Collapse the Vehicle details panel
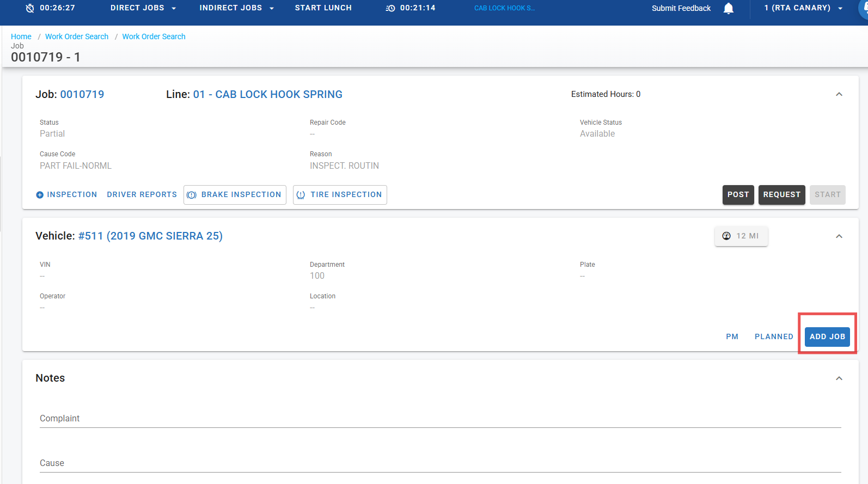Viewport: 868px width, 484px height. pos(839,236)
